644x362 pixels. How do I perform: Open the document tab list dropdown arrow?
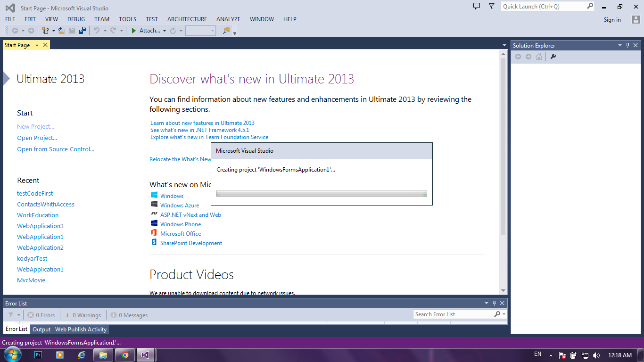[x=504, y=45]
